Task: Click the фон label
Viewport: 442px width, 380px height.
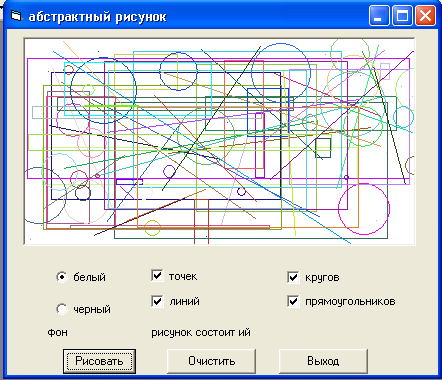Action: [x=58, y=332]
